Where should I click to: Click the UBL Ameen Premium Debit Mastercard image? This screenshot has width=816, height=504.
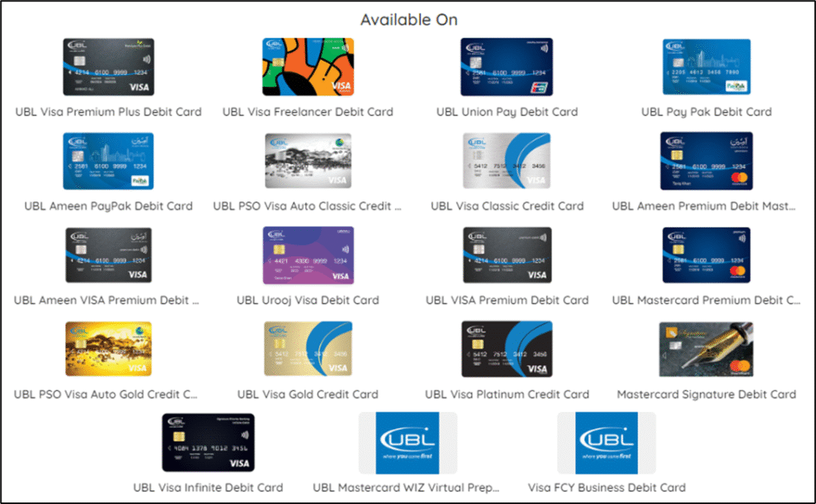coord(706,161)
